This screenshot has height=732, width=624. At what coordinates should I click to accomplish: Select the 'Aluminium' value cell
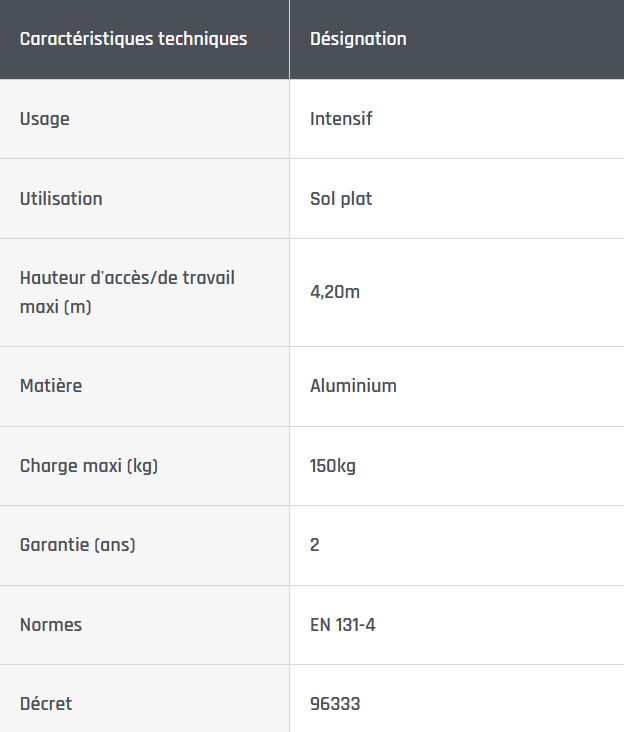coord(353,386)
